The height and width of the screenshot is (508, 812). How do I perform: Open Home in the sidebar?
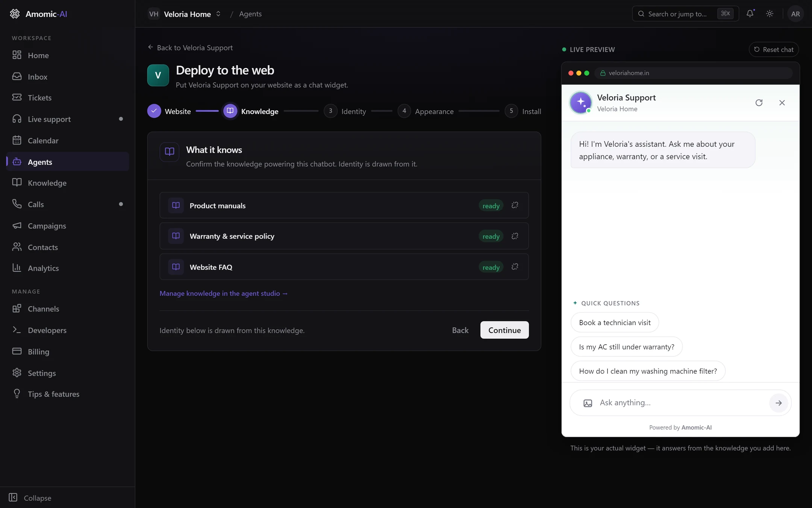pyautogui.click(x=68, y=55)
